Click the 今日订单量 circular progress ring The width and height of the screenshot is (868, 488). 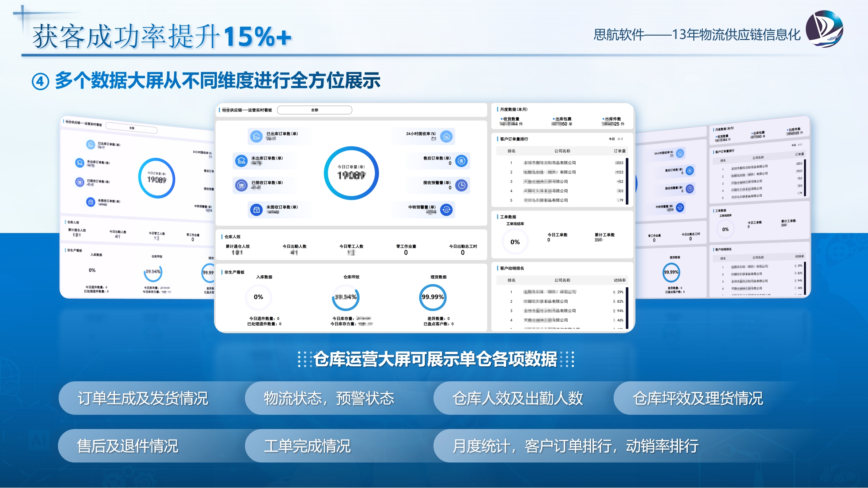pos(351,173)
